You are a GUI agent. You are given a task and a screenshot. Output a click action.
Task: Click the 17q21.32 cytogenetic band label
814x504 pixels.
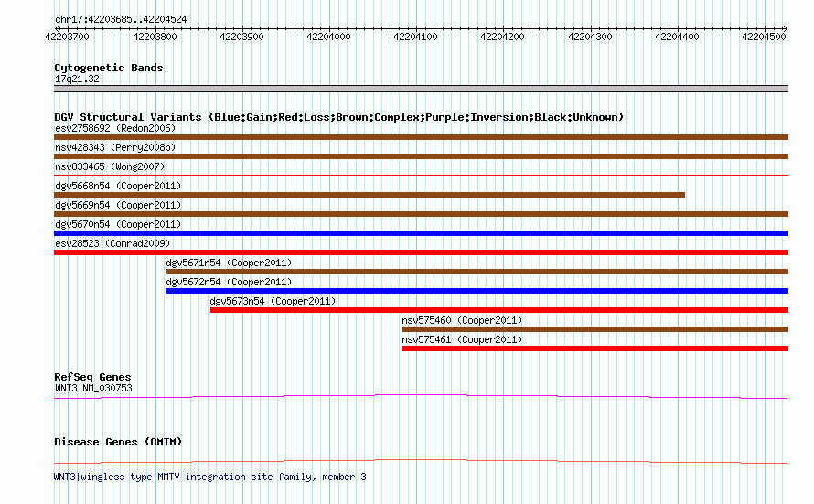(77, 79)
